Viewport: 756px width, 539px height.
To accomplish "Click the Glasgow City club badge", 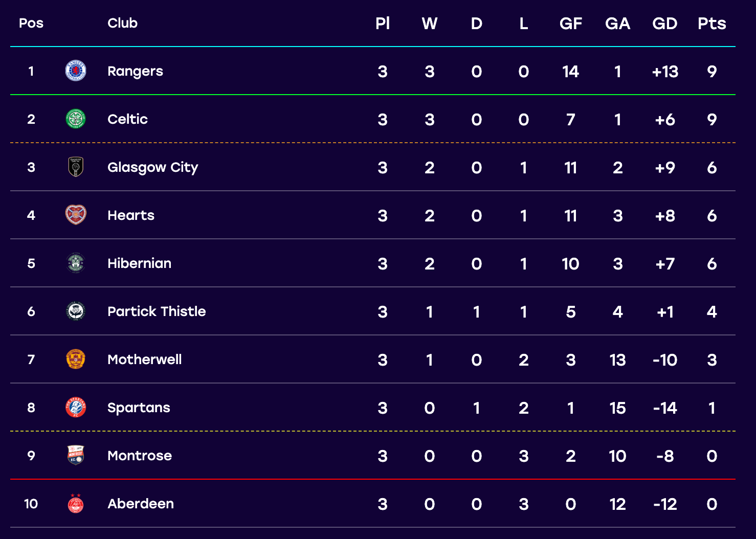I will [x=76, y=167].
